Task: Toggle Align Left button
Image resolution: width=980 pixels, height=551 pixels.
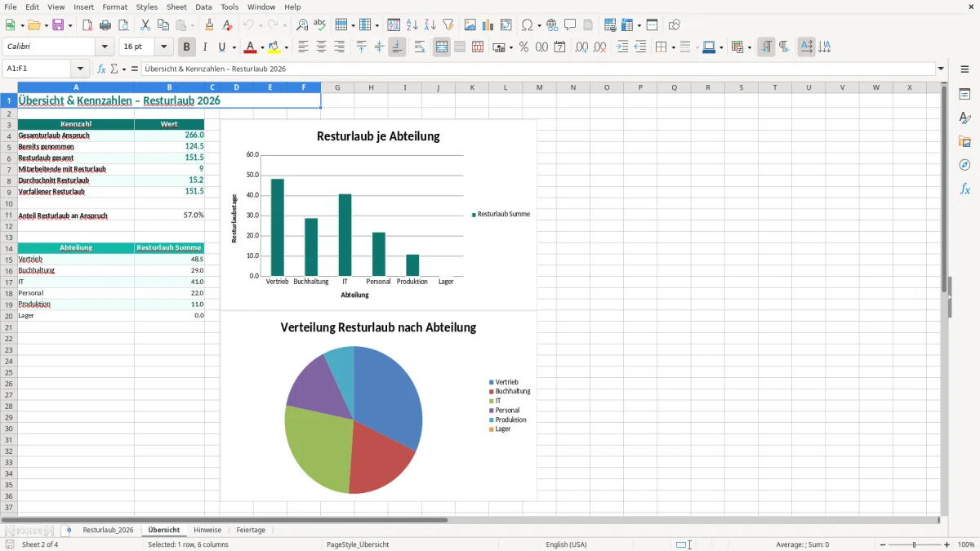Action: coord(303,47)
